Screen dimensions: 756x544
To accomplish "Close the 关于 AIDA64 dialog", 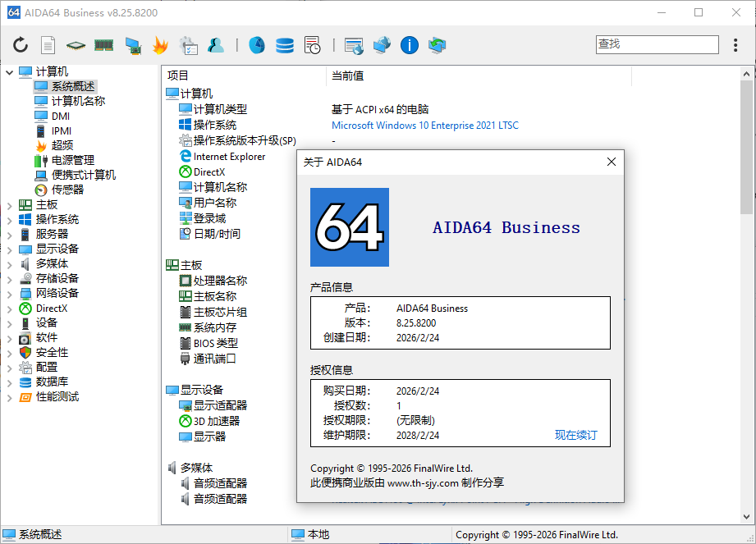I will [x=611, y=162].
